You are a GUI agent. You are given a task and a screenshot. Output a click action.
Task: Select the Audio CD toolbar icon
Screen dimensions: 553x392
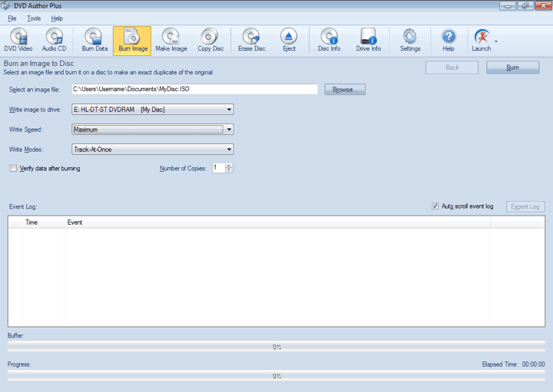tap(54, 40)
